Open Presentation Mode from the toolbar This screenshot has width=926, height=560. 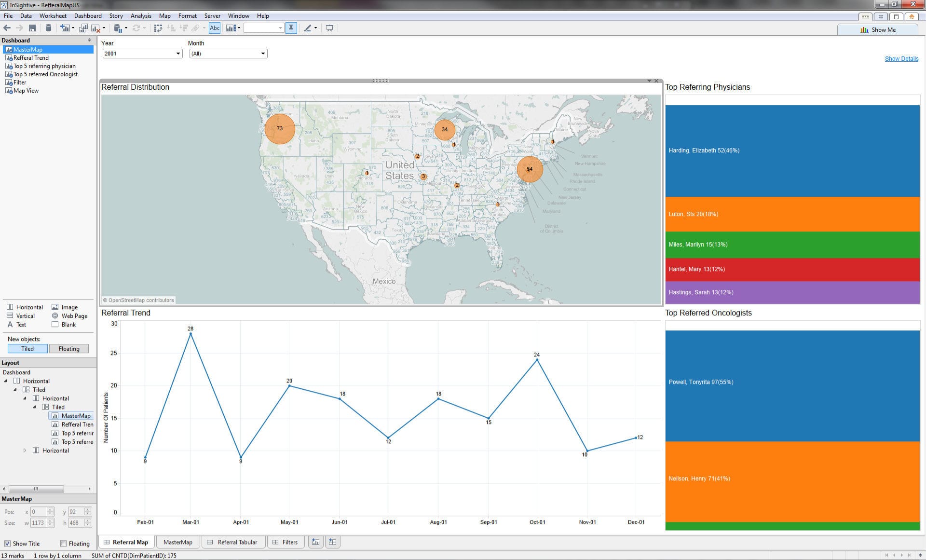click(329, 28)
